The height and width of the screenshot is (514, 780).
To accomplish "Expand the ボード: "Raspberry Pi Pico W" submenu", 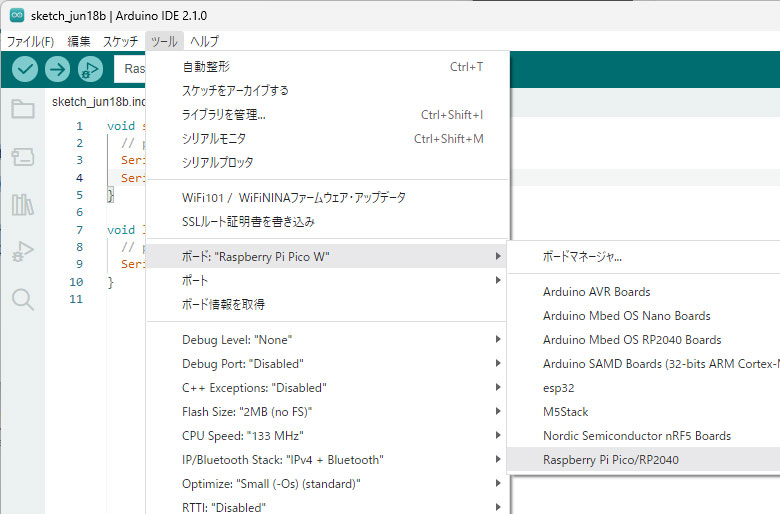I will point(328,256).
